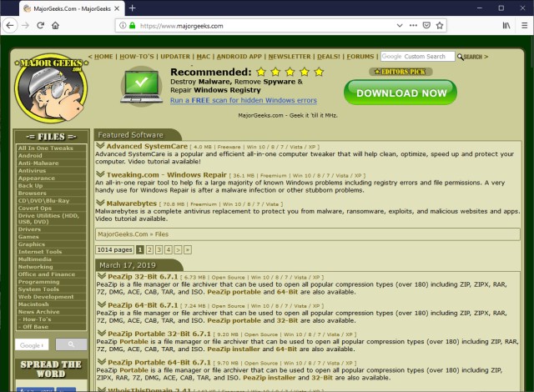Viewport: 534px width, 392px height.
Task: Open Tweaking.com - Windows Repair link
Action: 167,174
